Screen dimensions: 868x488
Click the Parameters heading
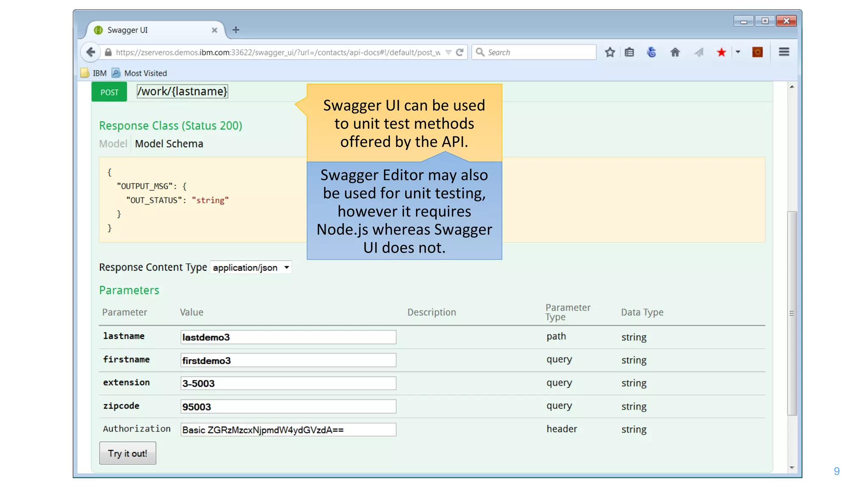tap(129, 290)
